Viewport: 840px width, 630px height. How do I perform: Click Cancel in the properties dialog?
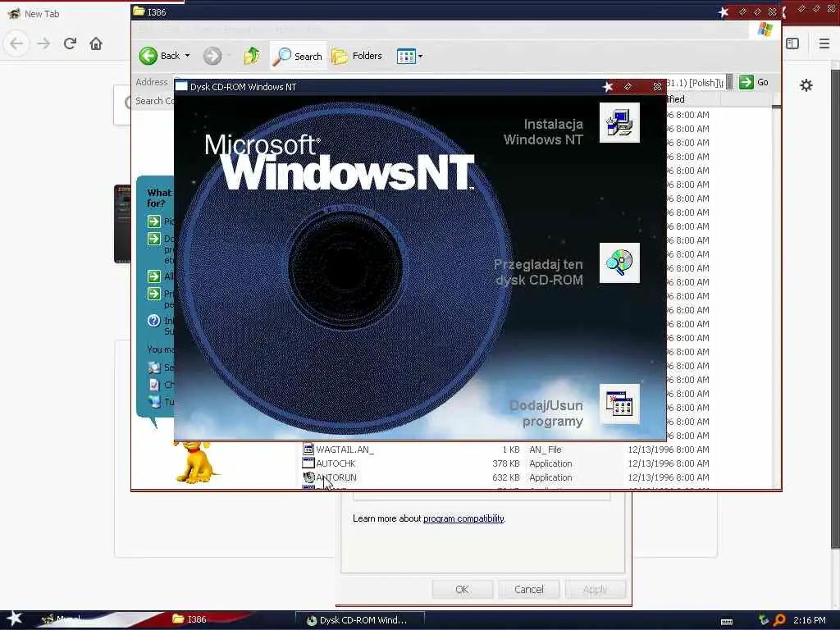click(529, 589)
